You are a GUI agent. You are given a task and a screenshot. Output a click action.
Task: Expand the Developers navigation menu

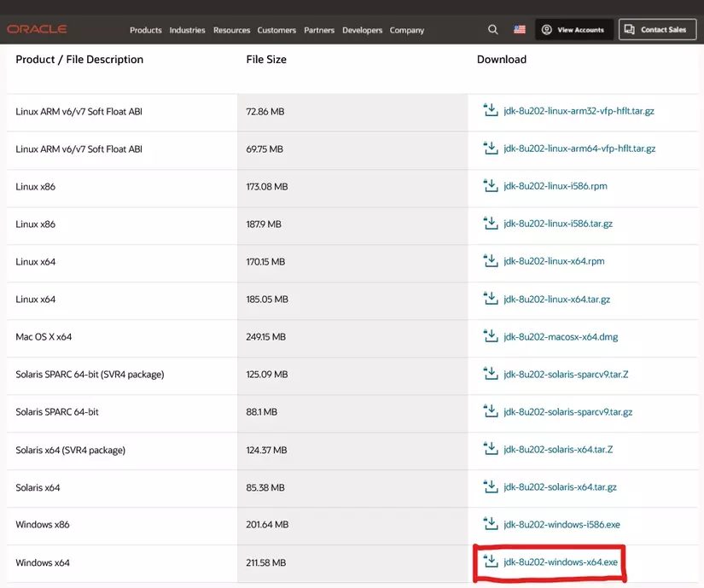coord(362,30)
